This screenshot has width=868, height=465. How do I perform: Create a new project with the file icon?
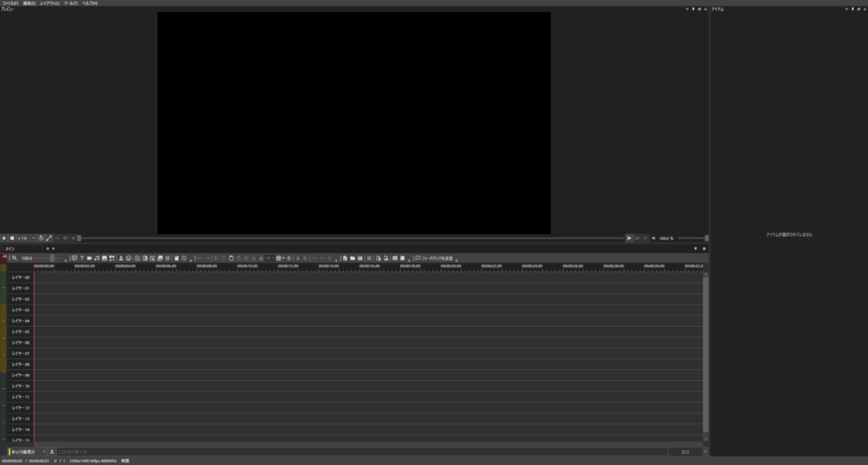(x=345, y=258)
